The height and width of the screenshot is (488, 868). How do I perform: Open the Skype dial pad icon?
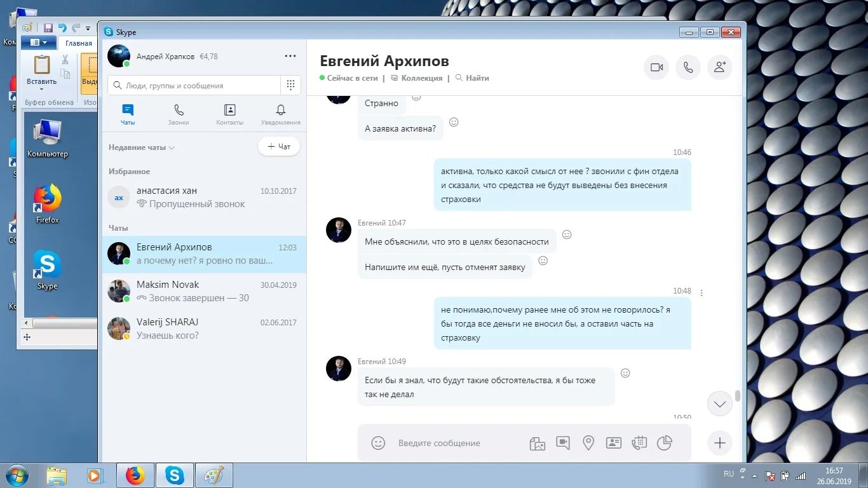[290, 85]
